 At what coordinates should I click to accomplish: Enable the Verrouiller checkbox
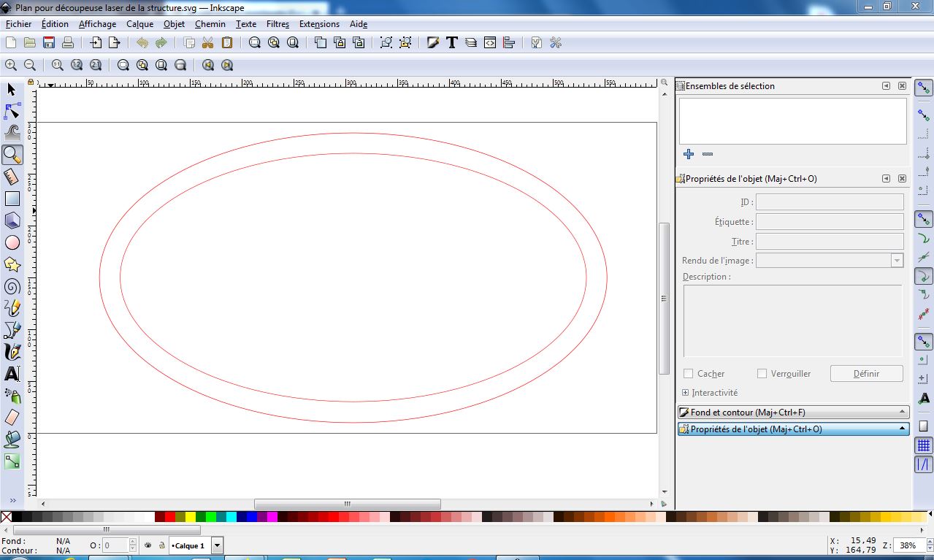click(762, 374)
